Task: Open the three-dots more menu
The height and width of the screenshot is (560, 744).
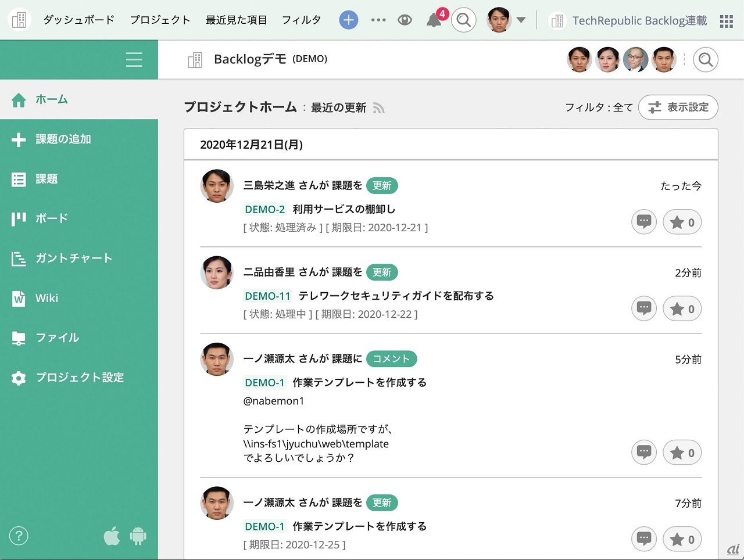Action: point(378,20)
